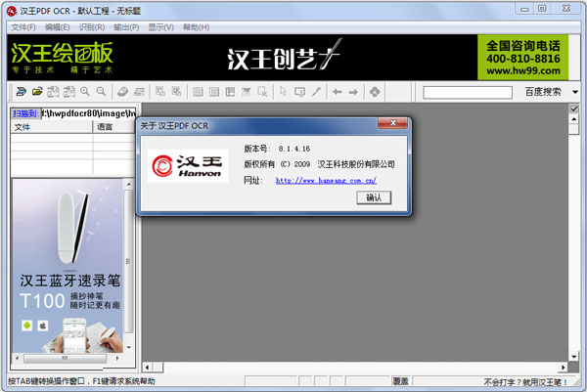
Task: Click the 语言 column header
Action: click(114, 127)
